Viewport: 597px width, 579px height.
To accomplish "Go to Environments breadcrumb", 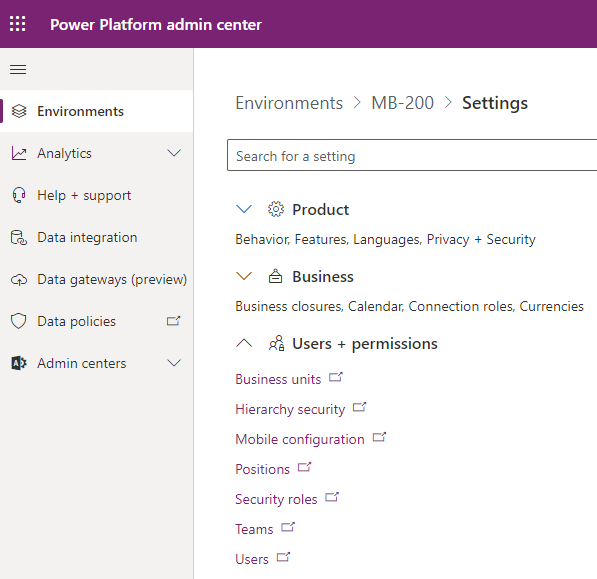I will pos(289,103).
